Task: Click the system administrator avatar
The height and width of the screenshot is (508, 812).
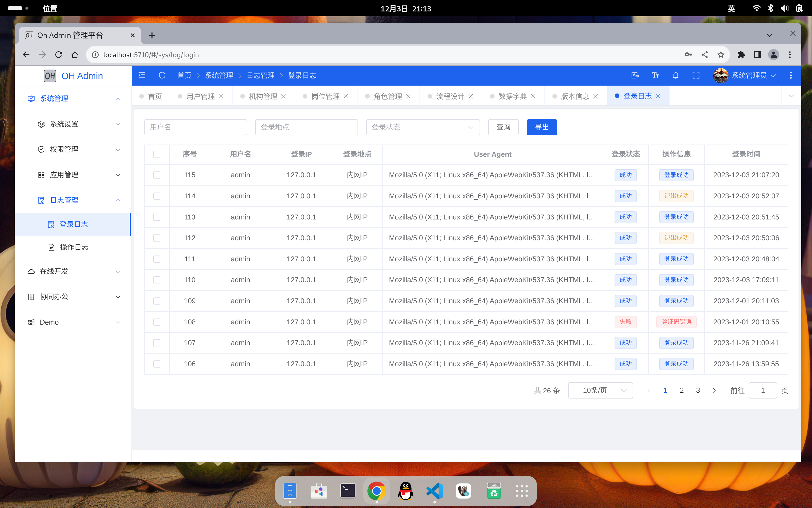Action: (721, 75)
